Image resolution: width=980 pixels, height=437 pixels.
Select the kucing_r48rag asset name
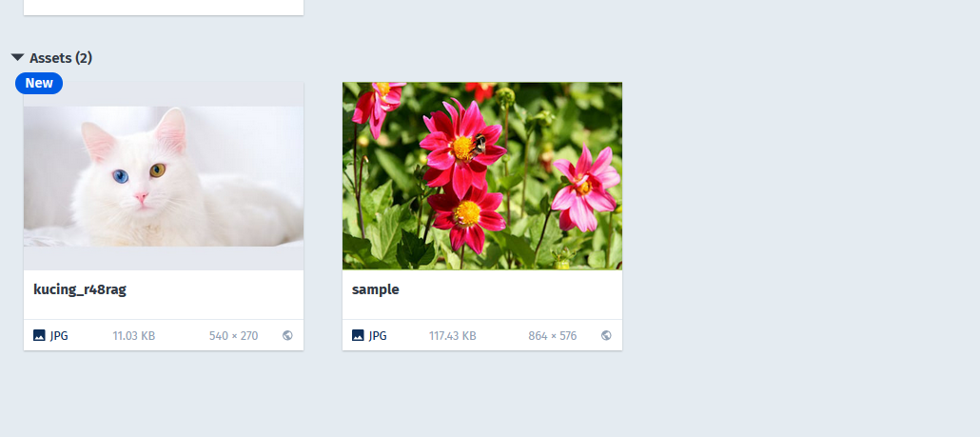click(x=80, y=289)
